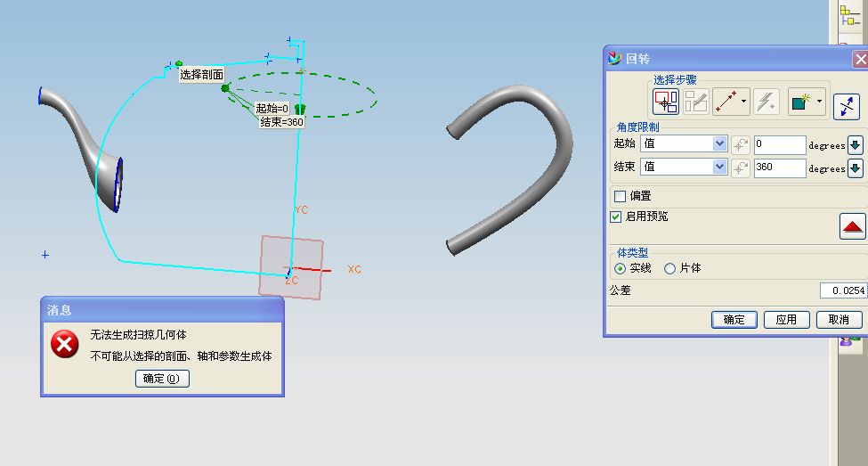Image resolution: width=868 pixels, height=466 pixels.
Task: Click the 体类型 group label
Action: pyautogui.click(x=632, y=253)
